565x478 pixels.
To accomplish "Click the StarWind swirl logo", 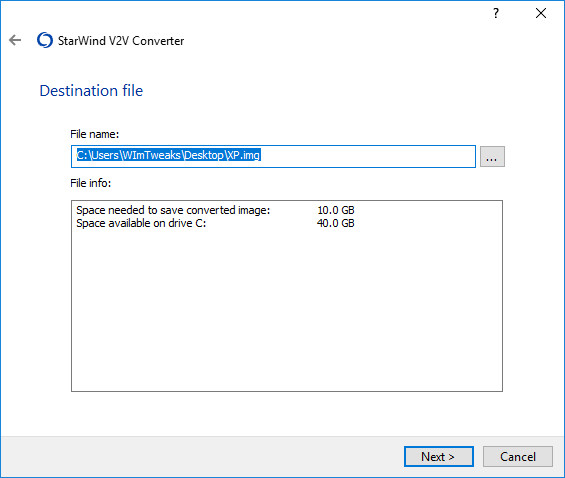I will tap(45, 40).
